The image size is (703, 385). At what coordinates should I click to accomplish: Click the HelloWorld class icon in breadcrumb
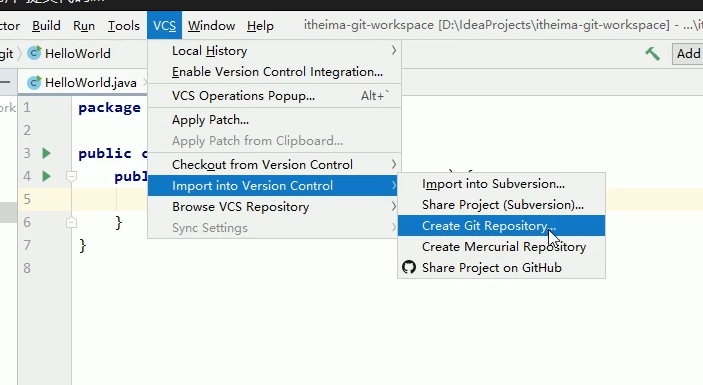(34, 53)
